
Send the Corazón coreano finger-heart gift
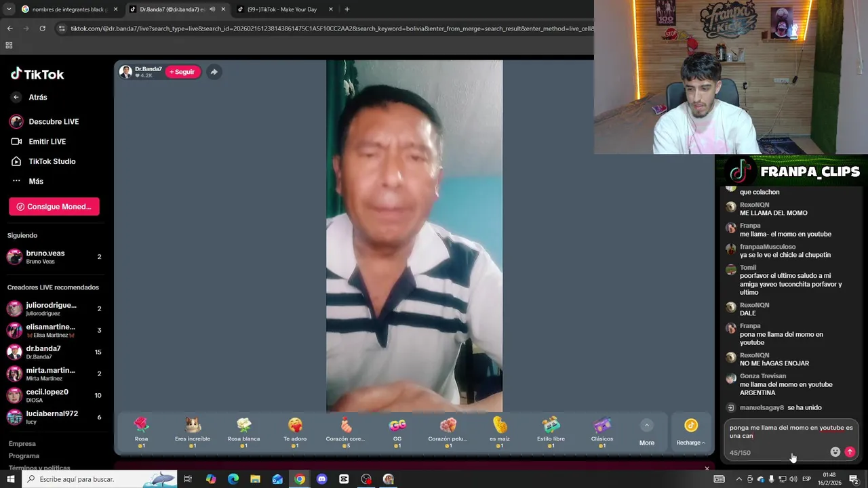tap(346, 432)
